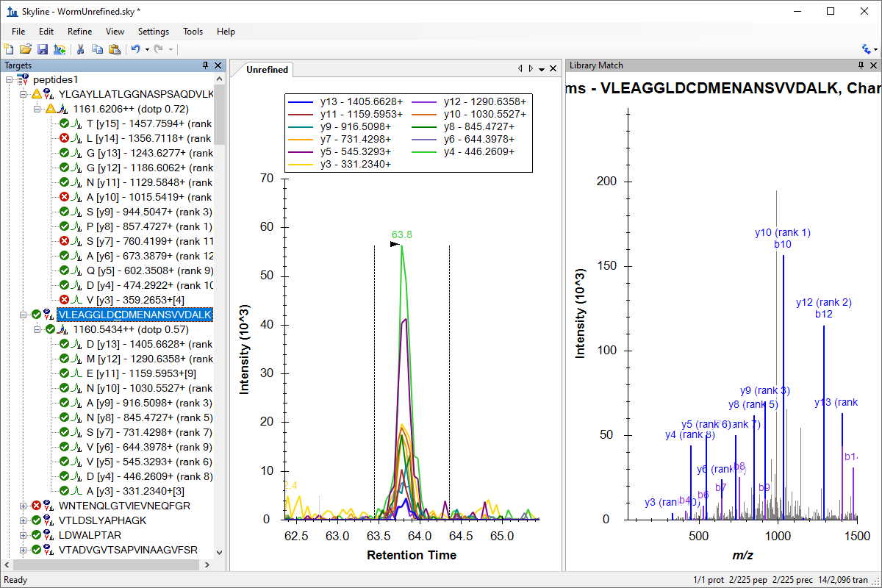Open the window list dropdown beside Unrefined tab
The height and width of the screenshot is (588, 882).
pos(542,69)
